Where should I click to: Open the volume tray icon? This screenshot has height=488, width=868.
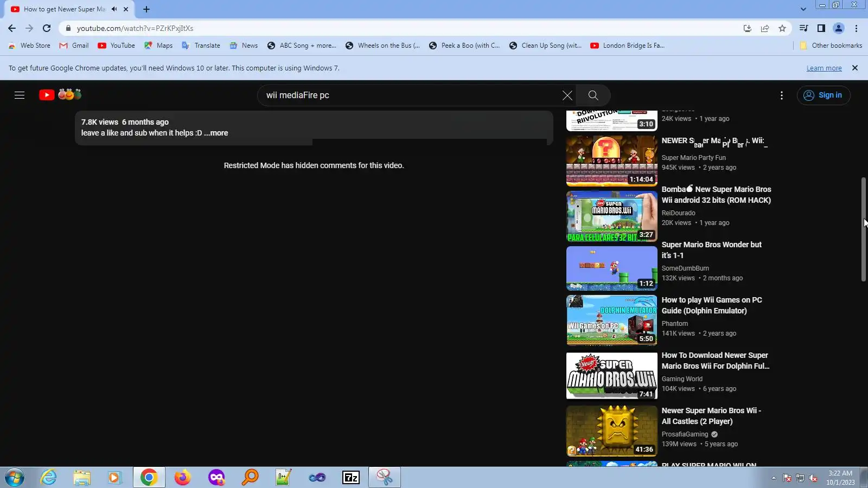coord(813,478)
